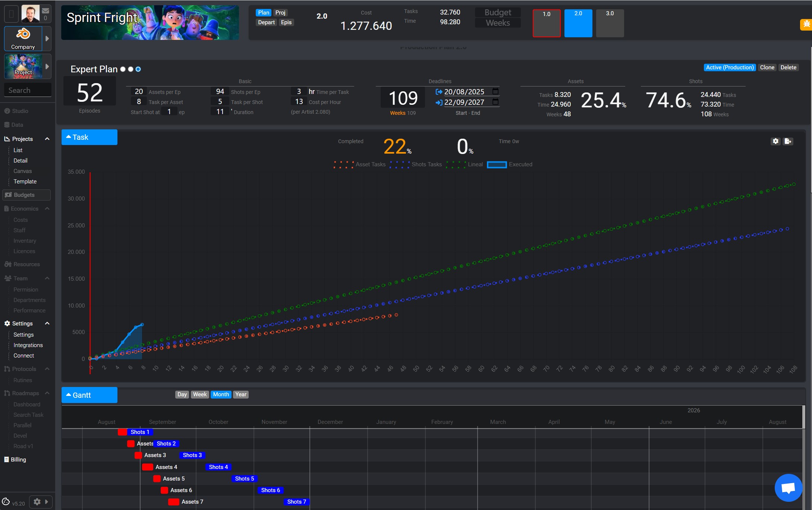Open the chat bubble widget

788,488
